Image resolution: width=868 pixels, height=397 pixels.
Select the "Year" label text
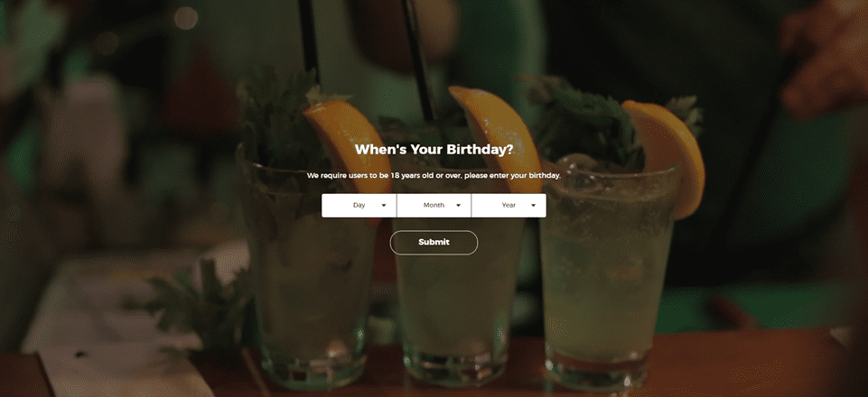[x=509, y=205]
